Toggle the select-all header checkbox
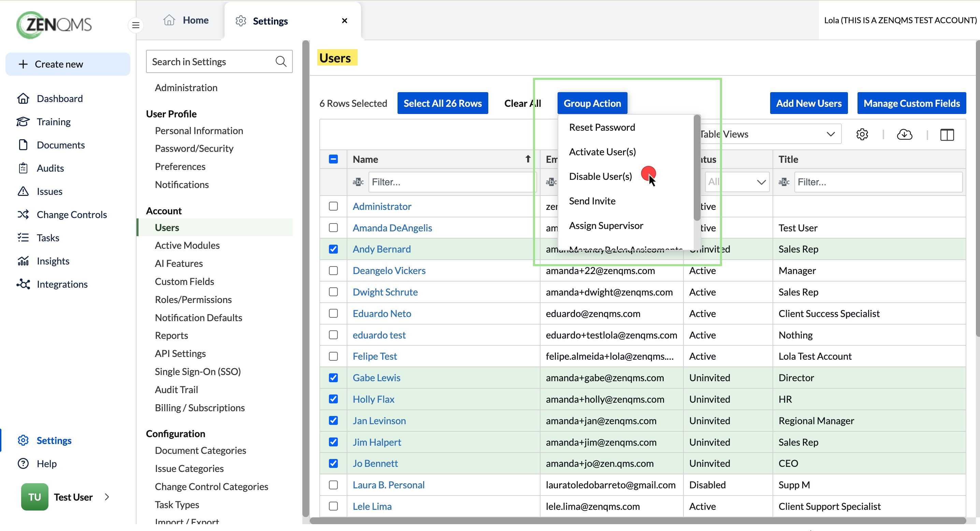This screenshot has width=980, height=531. pyautogui.click(x=333, y=159)
